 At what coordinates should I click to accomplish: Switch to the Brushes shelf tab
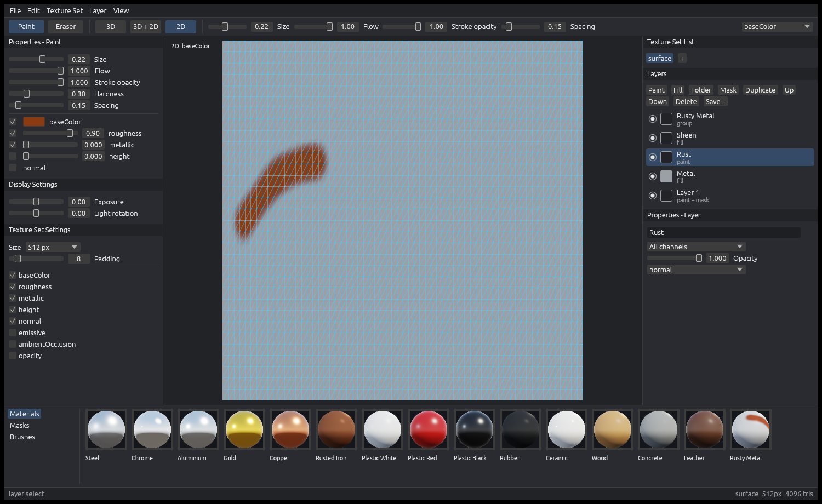[22, 437]
